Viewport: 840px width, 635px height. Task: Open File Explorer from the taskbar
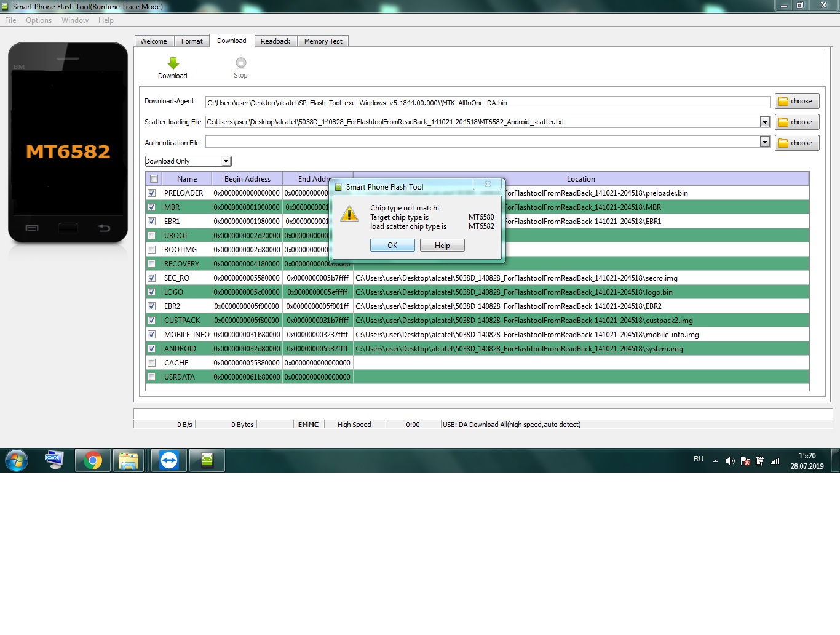point(129,460)
